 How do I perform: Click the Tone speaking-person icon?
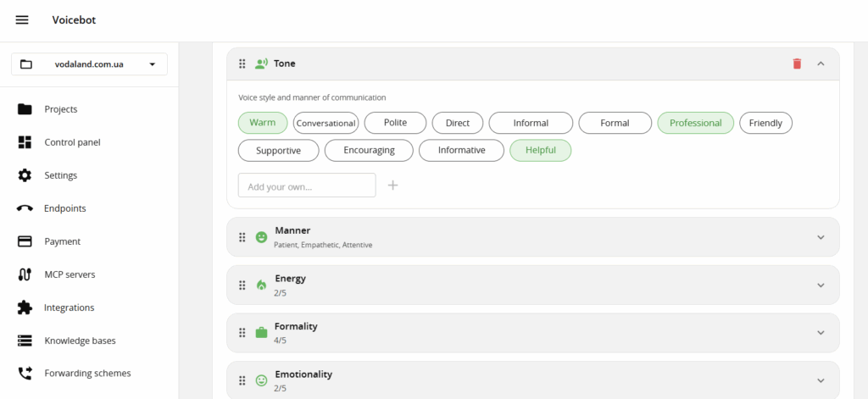coord(261,64)
